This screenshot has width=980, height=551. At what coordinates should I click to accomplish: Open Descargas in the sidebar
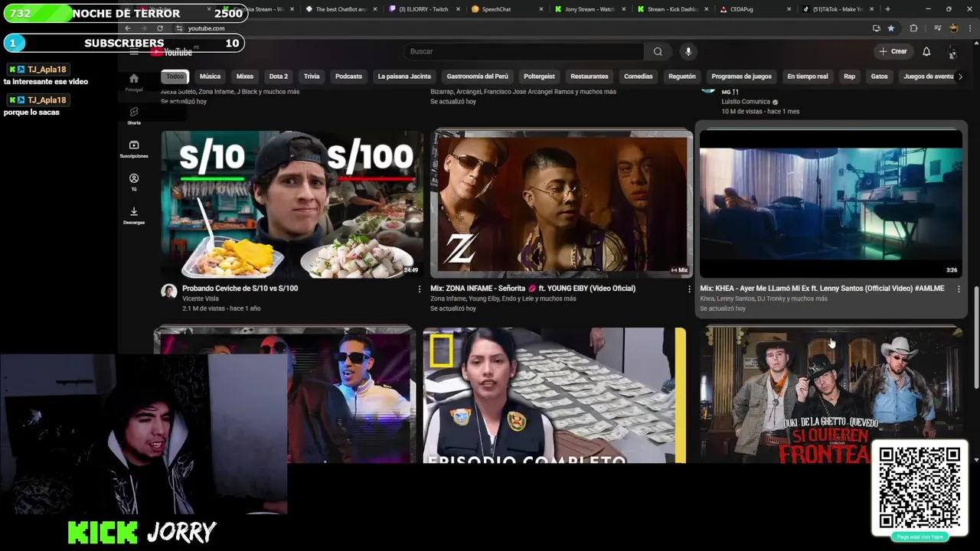134,214
